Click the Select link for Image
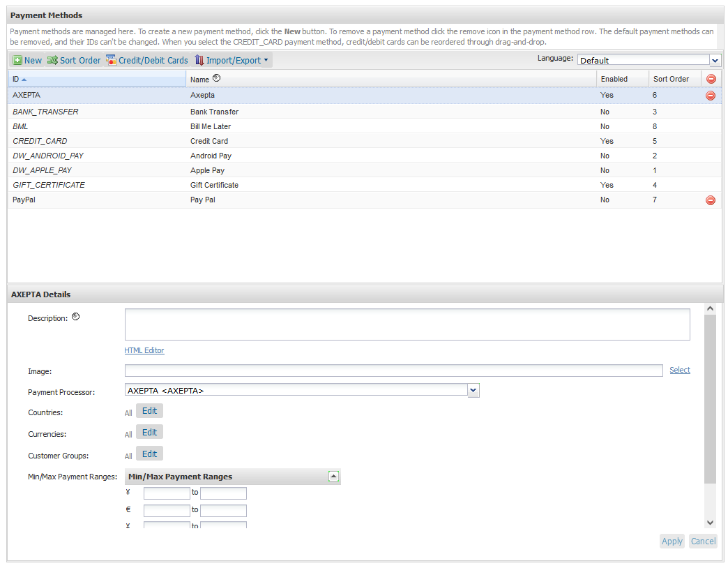This screenshot has width=728, height=568. 679,370
